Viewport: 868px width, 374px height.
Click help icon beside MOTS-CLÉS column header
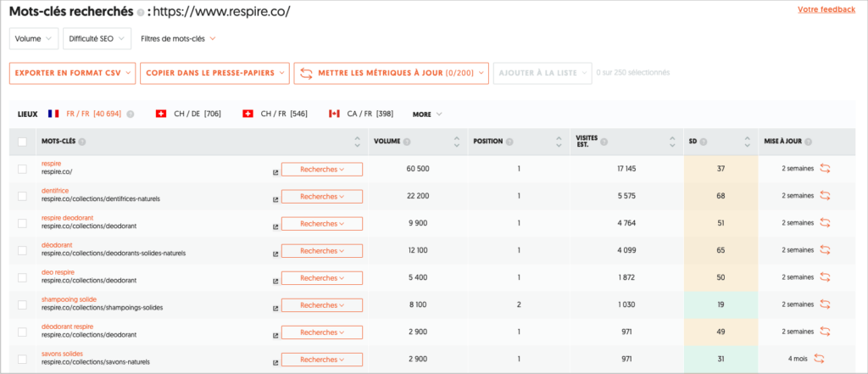pyautogui.click(x=82, y=142)
